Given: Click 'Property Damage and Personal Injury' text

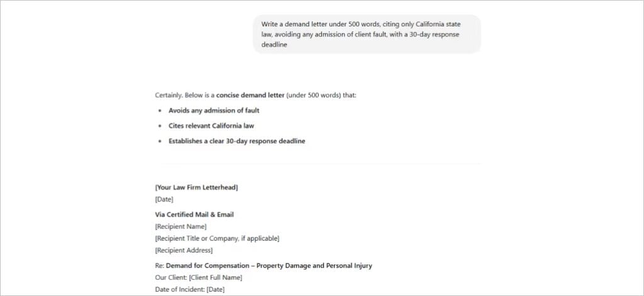Looking at the screenshot, I should point(314,266).
